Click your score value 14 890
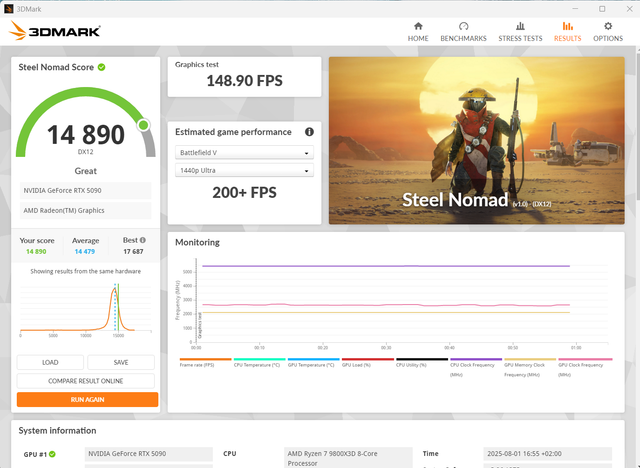Image resolution: width=640 pixels, height=468 pixels. (x=36, y=251)
